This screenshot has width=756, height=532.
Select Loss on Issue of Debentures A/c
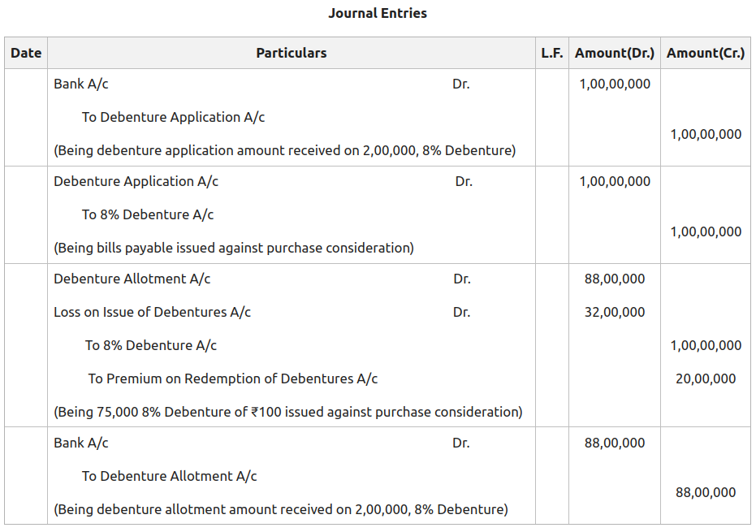point(152,312)
